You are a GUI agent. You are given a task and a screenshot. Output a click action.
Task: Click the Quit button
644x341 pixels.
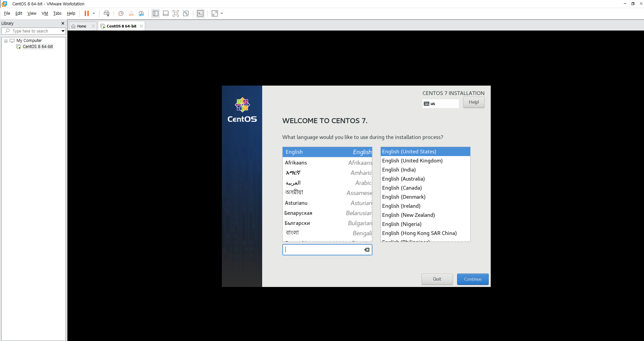(437, 279)
